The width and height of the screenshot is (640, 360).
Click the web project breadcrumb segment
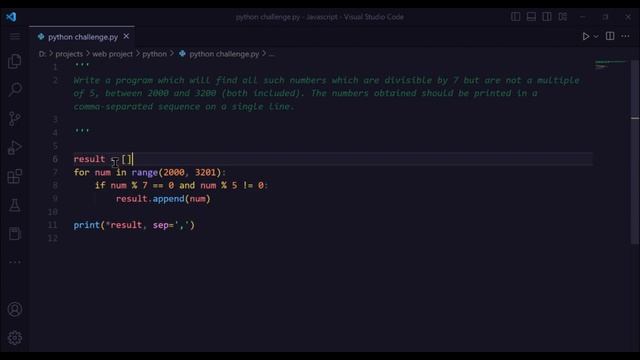[x=112, y=54]
